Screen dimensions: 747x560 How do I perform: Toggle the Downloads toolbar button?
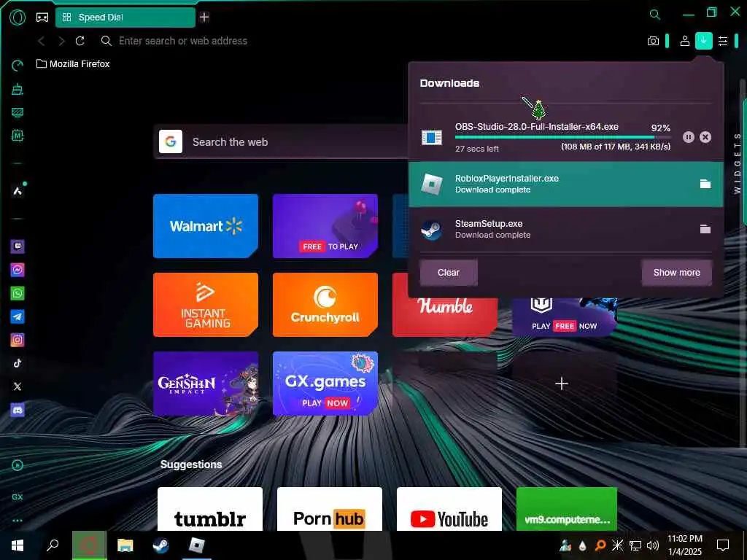704,41
